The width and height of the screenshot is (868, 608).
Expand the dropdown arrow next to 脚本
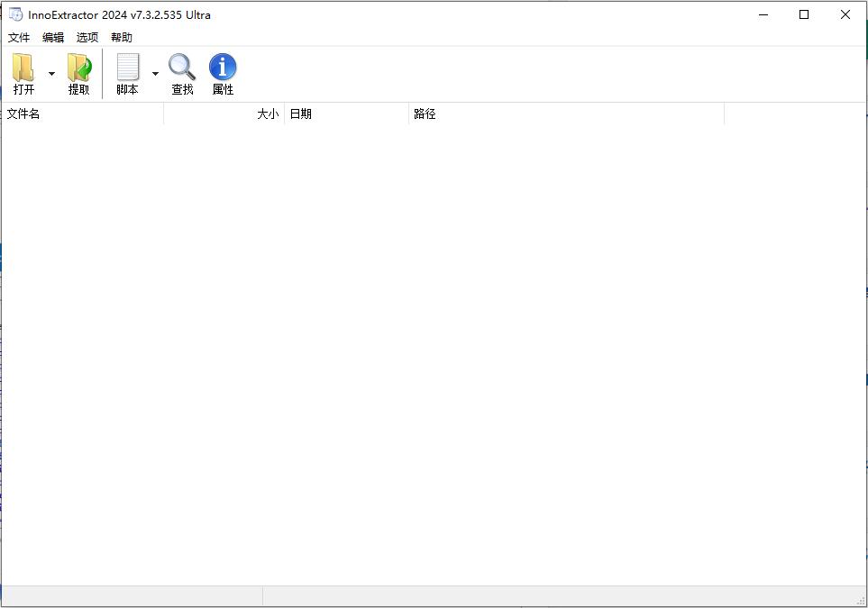155,73
